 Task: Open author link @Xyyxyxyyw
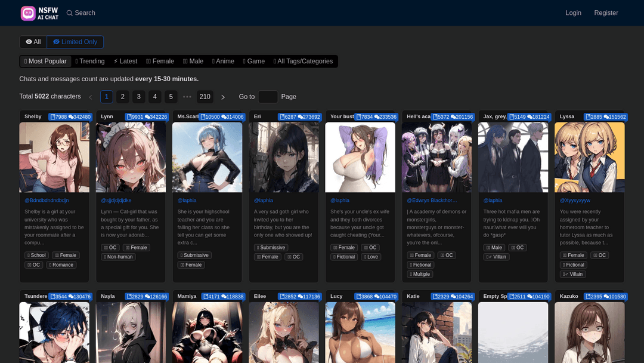pyautogui.click(x=575, y=201)
